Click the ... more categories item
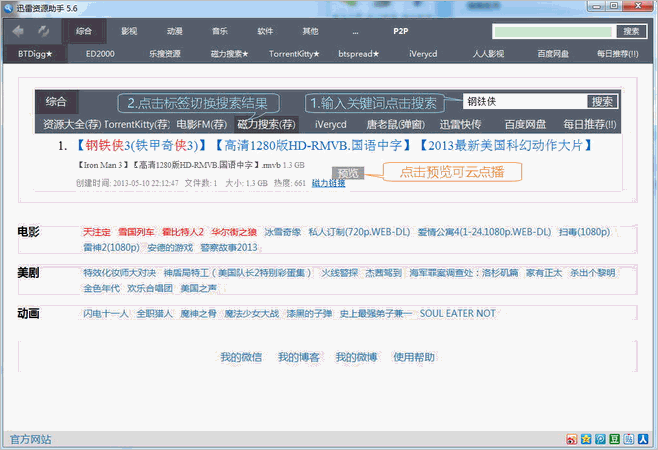This screenshot has height=450, width=658. point(355,32)
